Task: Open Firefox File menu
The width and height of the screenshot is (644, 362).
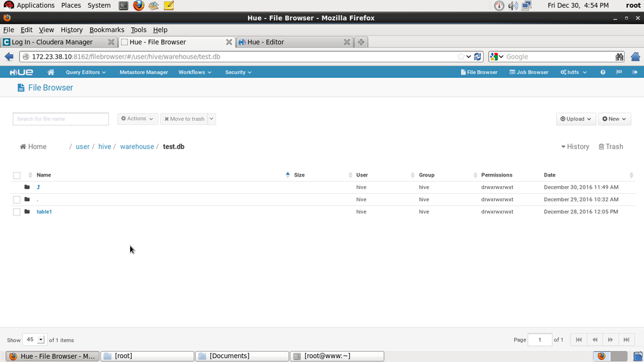Action: click(x=8, y=30)
